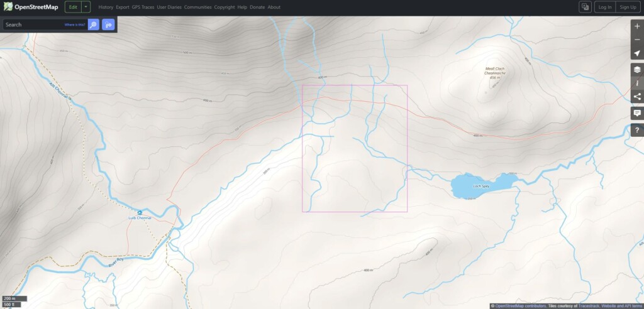The height and width of the screenshot is (309, 644).
Task: Zoom out with the minus button
Action: [637, 40]
